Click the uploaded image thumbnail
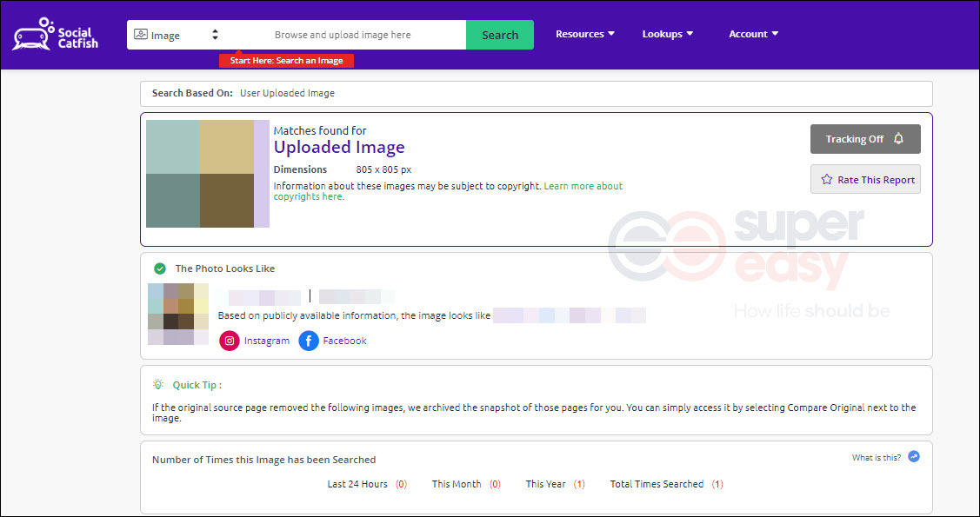980x517 pixels. click(208, 174)
